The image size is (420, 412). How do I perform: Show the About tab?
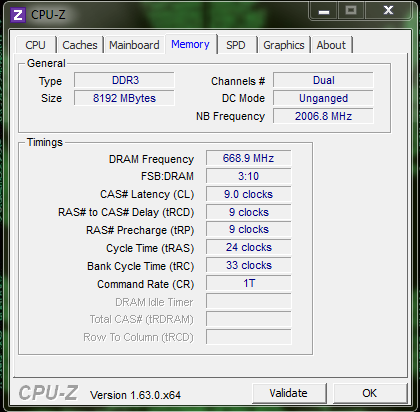pos(331,45)
